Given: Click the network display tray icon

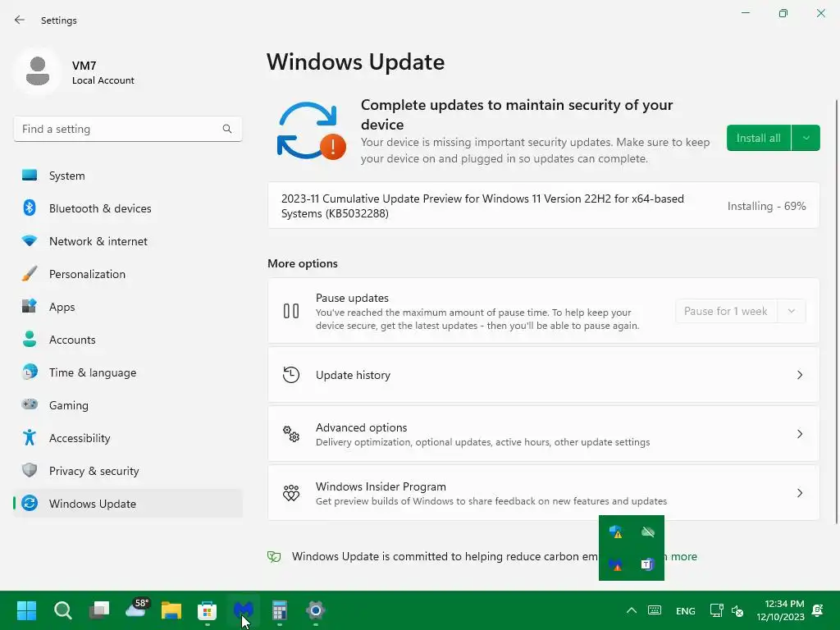Looking at the screenshot, I should click(x=716, y=610).
